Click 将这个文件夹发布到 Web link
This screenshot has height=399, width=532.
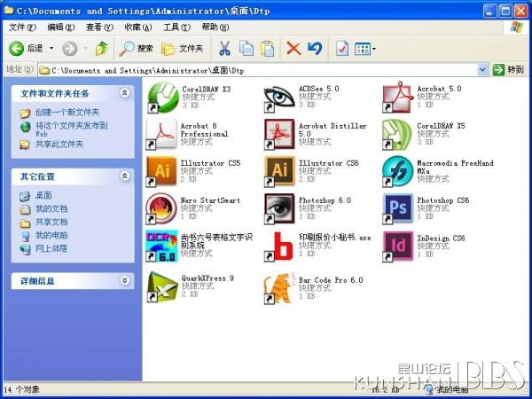(x=72, y=129)
